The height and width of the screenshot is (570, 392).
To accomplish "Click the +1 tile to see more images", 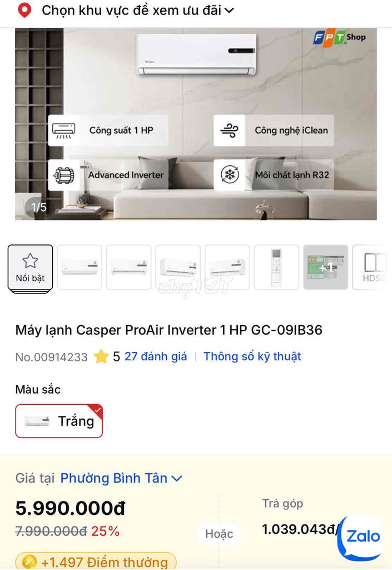I will point(326,267).
